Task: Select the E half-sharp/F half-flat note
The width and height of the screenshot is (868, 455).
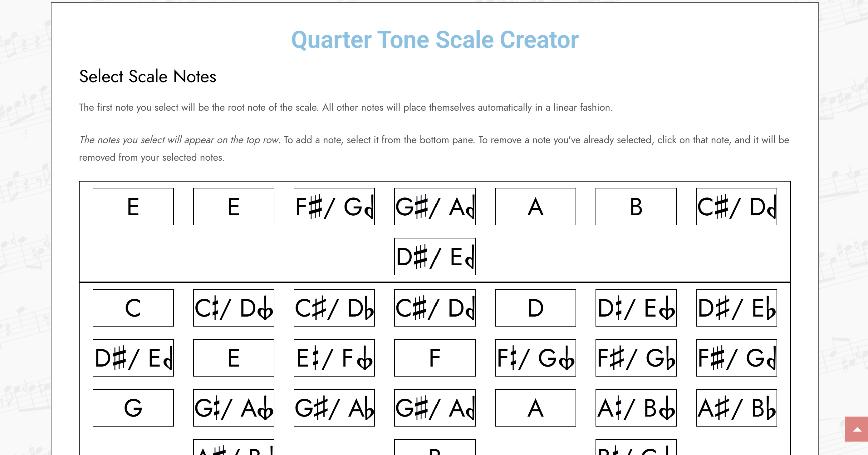Action: coord(334,357)
